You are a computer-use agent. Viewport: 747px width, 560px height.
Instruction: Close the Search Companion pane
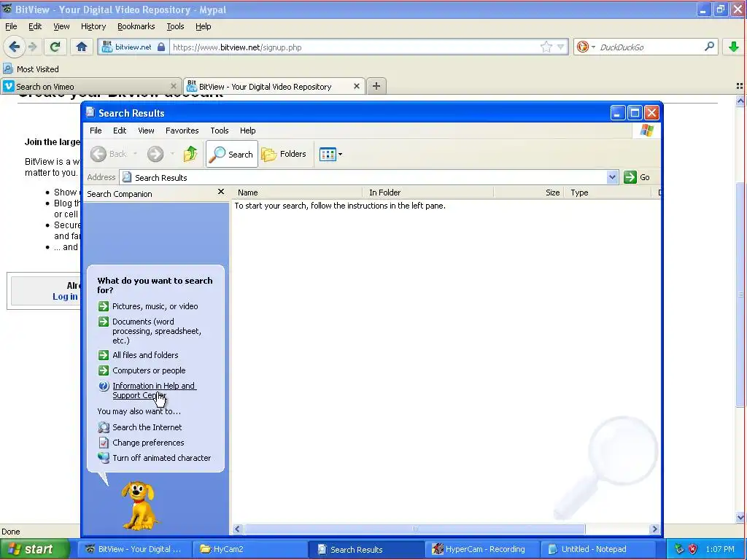pos(220,192)
